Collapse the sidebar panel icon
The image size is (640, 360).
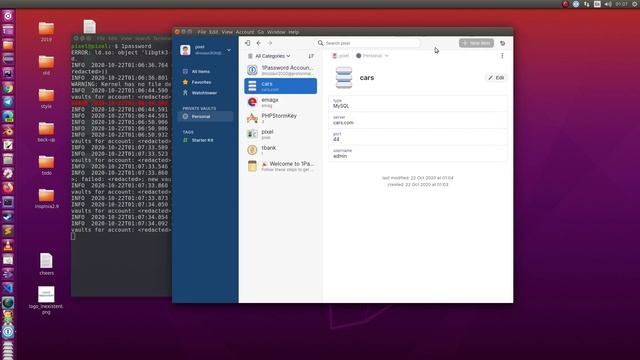pyautogui.click(x=247, y=43)
